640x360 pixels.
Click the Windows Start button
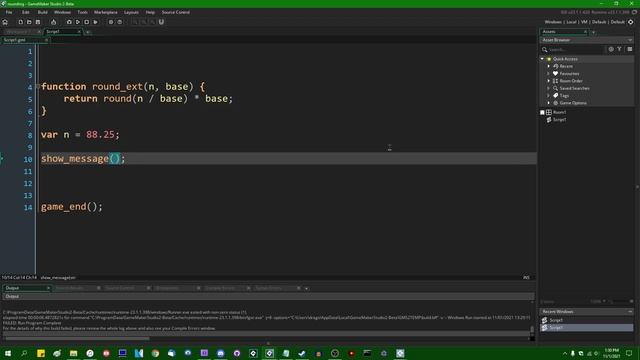tap(8, 353)
